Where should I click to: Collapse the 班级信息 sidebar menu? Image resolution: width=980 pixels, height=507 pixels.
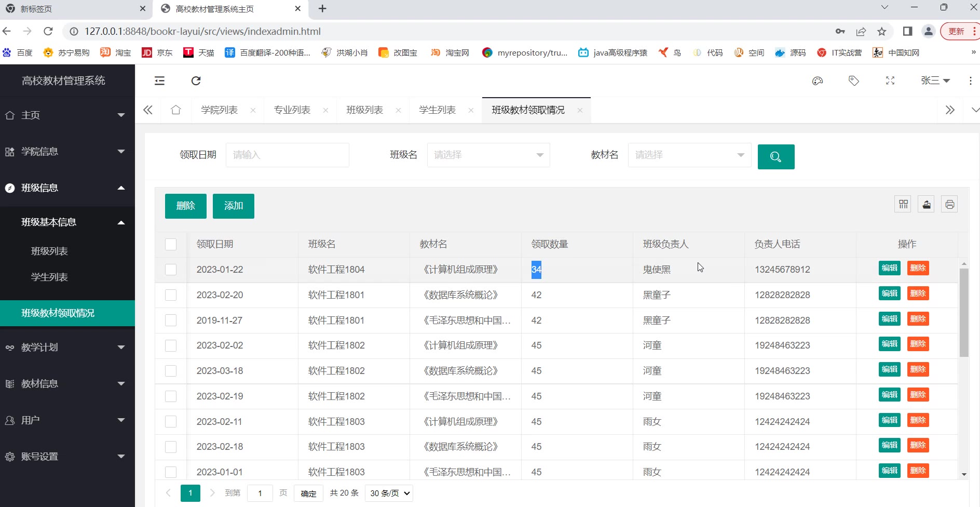tap(67, 188)
